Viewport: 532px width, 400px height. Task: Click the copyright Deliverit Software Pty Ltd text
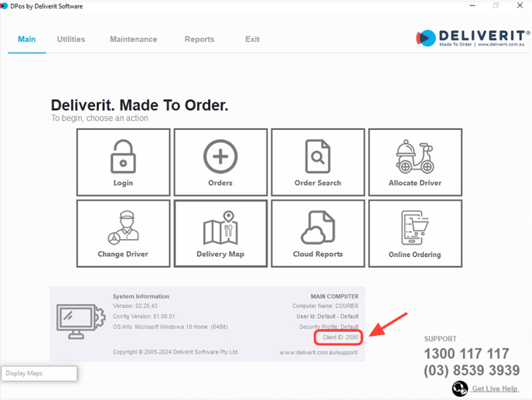(175, 352)
